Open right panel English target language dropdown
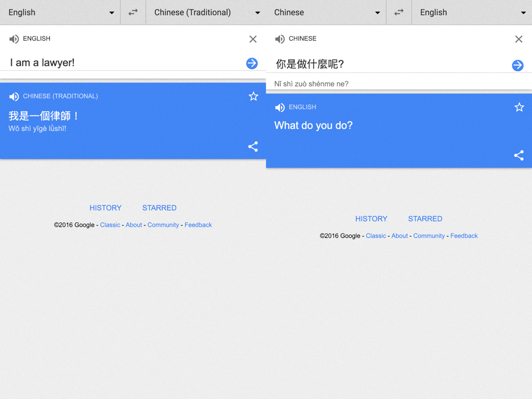Screen dimensions: 532x399 (472, 12)
